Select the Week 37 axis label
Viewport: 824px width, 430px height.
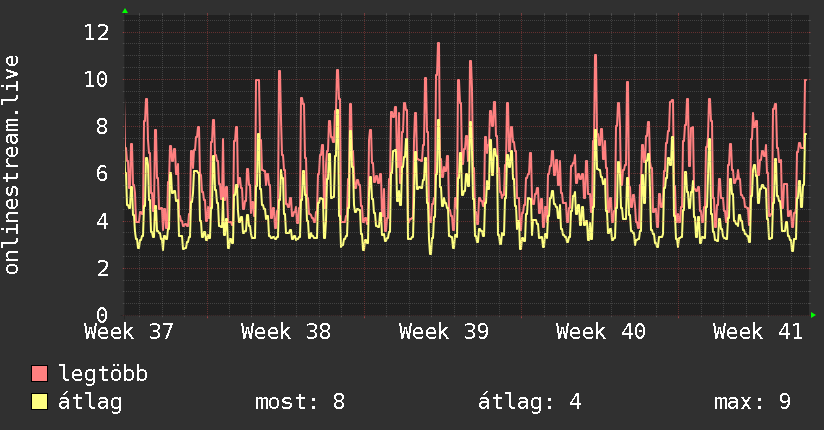pyautogui.click(x=129, y=332)
